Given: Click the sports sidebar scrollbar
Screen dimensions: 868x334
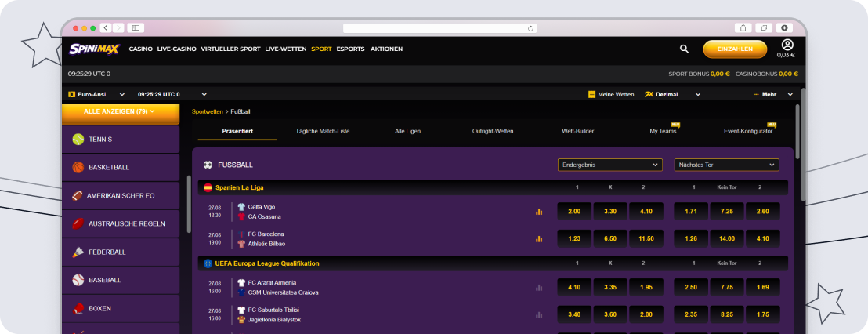Looking at the screenshot, I should (189, 204).
